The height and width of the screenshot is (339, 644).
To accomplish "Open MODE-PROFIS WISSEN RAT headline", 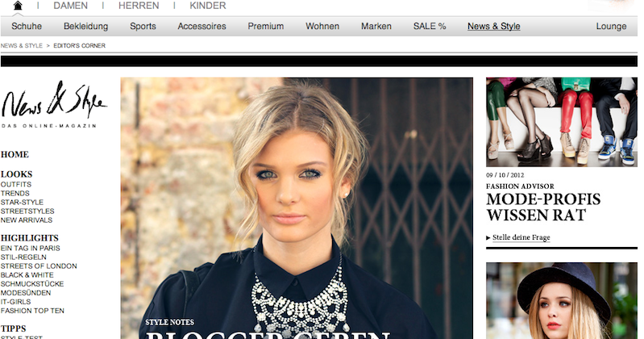I will tap(543, 207).
